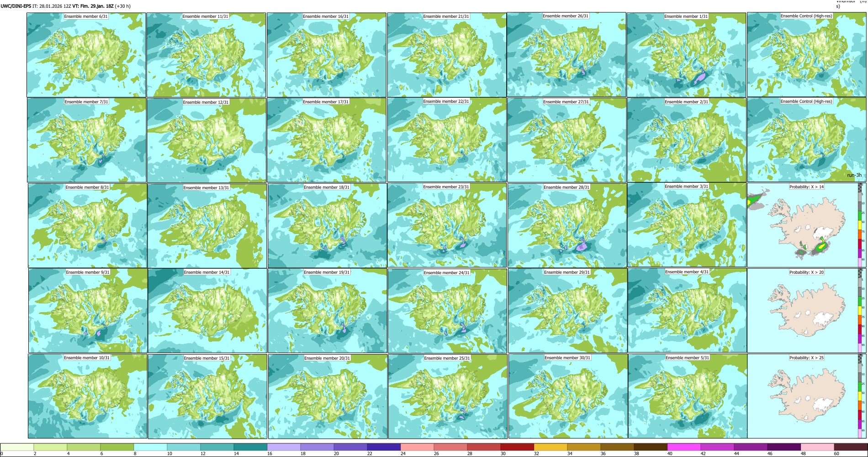Click the 'IT: 28.01.2026 12Z' initial time text
868x457 pixels.
click(52, 6)
